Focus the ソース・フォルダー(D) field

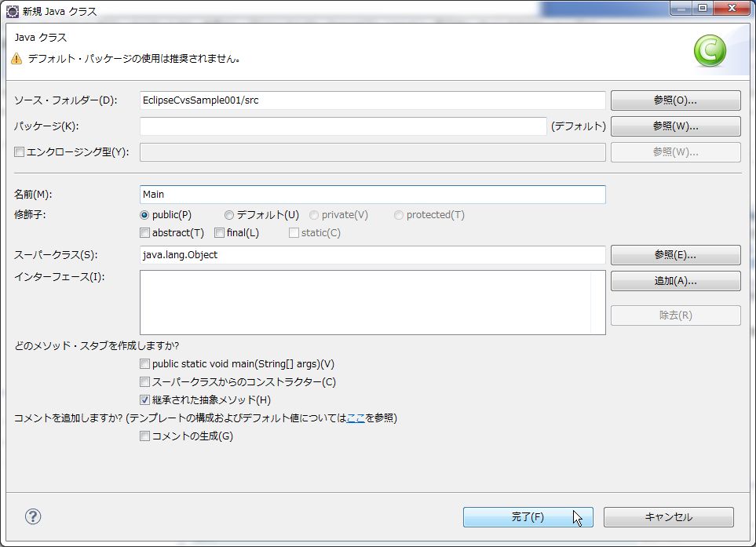pyautogui.click(x=373, y=100)
